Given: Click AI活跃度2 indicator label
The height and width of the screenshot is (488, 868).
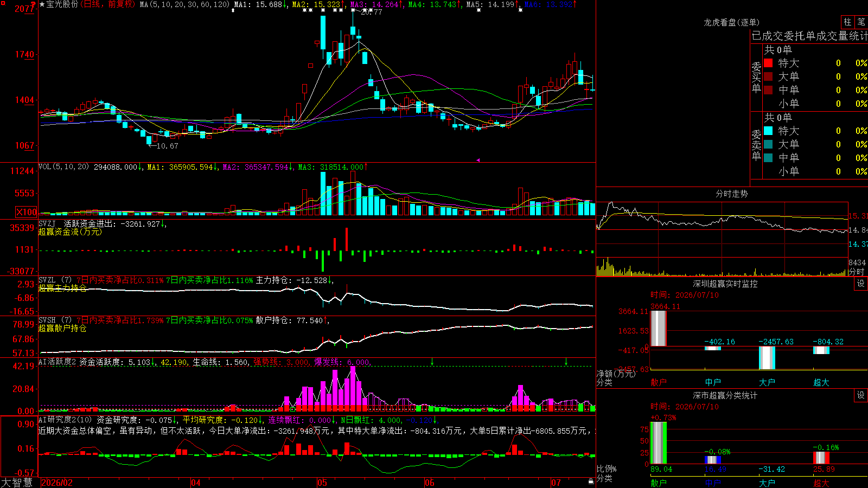Looking at the screenshot, I should coord(58,362).
